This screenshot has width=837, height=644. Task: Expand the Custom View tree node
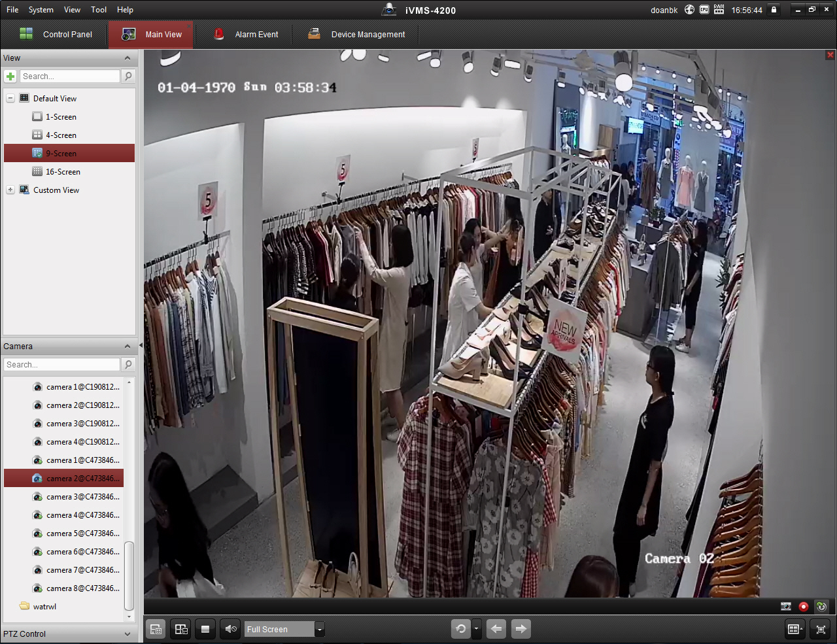(10, 190)
